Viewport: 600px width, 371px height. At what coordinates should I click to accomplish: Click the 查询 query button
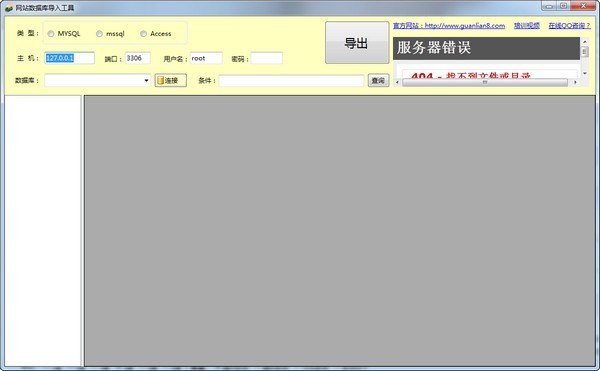click(x=378, y=80)
